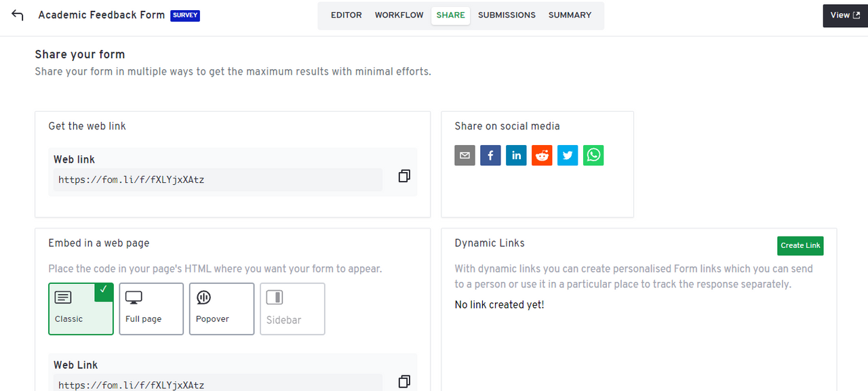
Task: Click the View button
Action: [845, 16]
